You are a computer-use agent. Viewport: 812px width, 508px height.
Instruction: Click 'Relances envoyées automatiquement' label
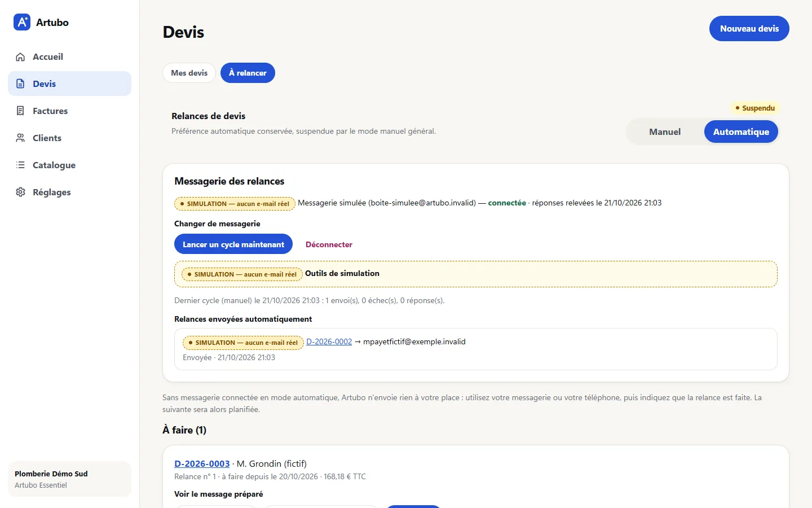point(243,319)
